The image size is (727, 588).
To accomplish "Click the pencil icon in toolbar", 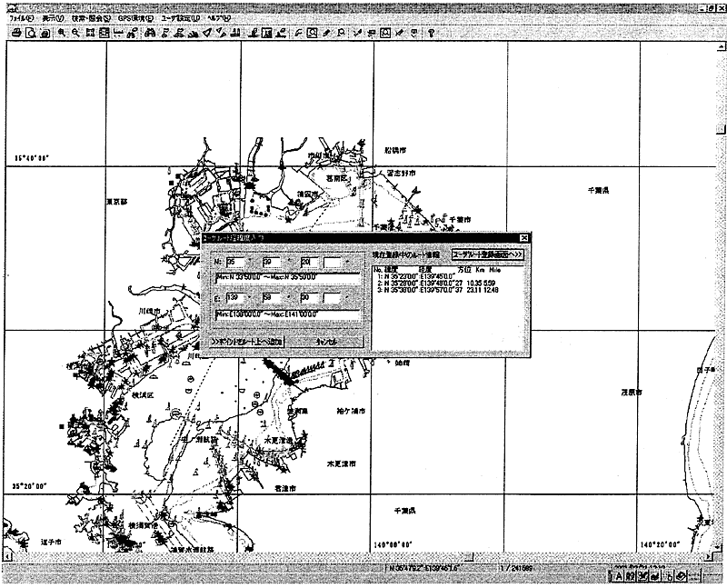I will click(x=326, y=33).
